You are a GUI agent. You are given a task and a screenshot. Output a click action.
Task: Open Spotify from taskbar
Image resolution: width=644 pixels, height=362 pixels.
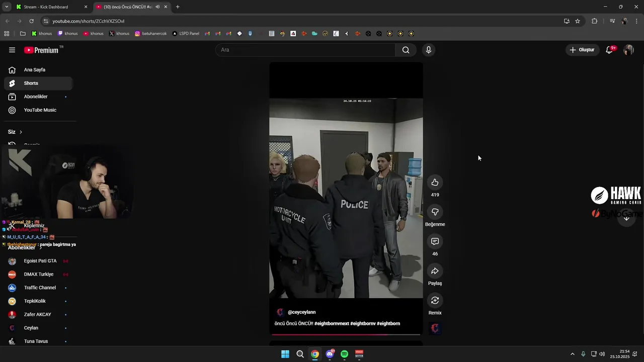pyautogui.click(x=344, y=354)
